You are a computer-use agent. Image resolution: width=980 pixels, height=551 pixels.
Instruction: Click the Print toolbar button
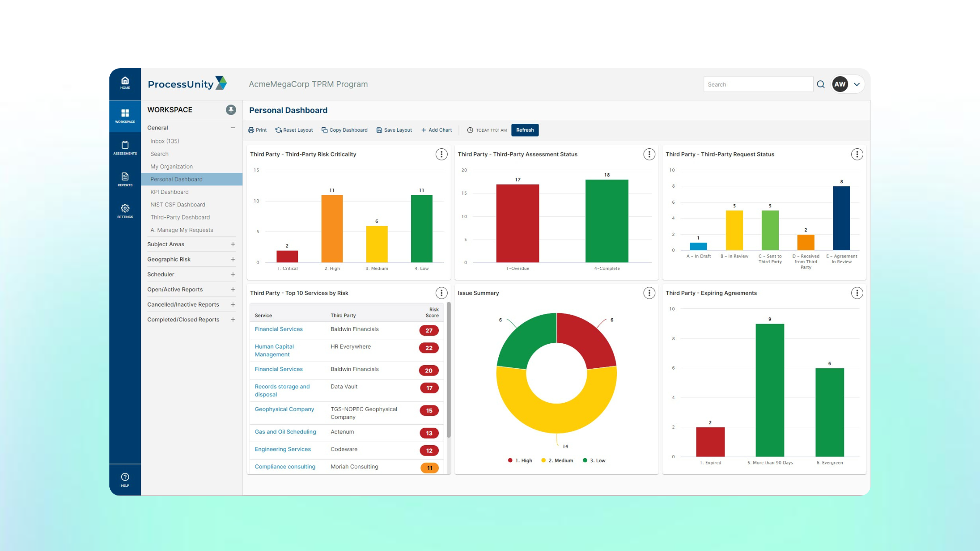(257, 130)
